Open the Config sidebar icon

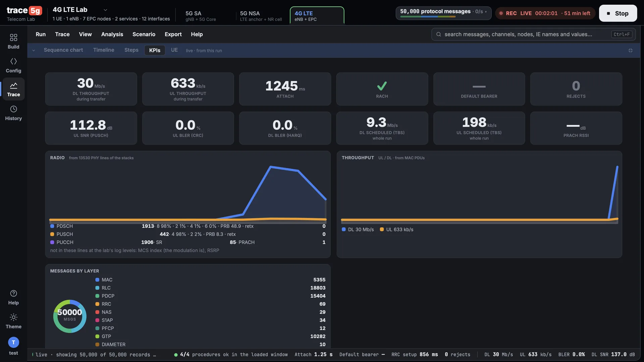[13, 65]
